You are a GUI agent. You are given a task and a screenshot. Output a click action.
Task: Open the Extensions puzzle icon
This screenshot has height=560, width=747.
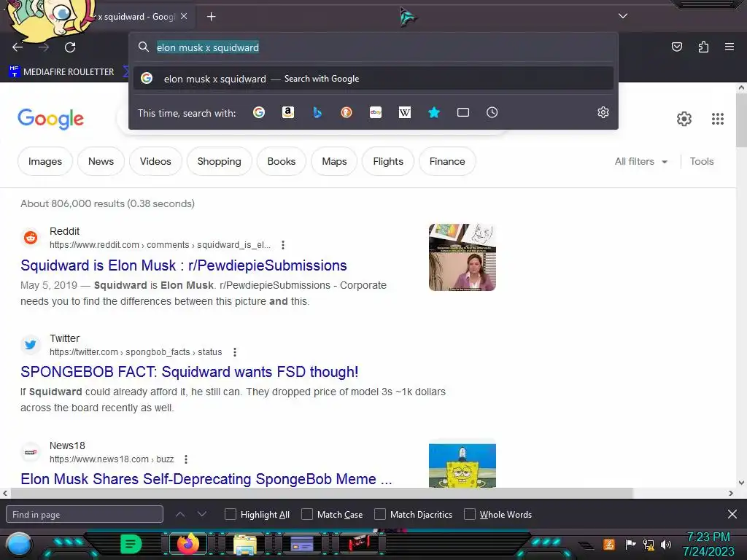(703, 47)
